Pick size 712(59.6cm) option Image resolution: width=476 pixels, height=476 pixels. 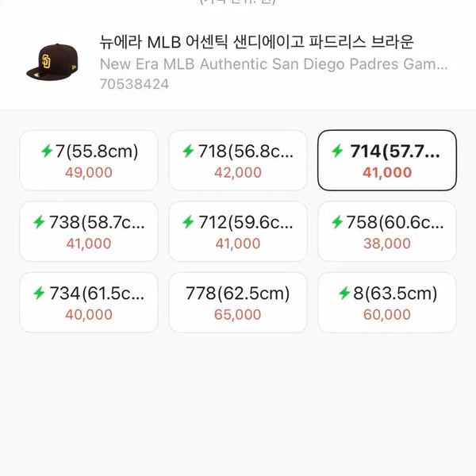click(238, 232)
